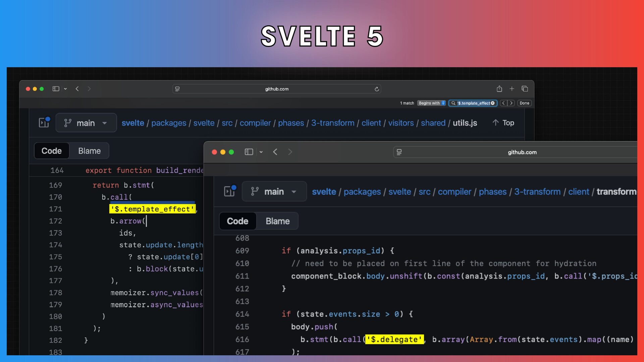Go back in the back Safari window
The image size is (644, 362).
pyautogui.click(x=77, y=89)
